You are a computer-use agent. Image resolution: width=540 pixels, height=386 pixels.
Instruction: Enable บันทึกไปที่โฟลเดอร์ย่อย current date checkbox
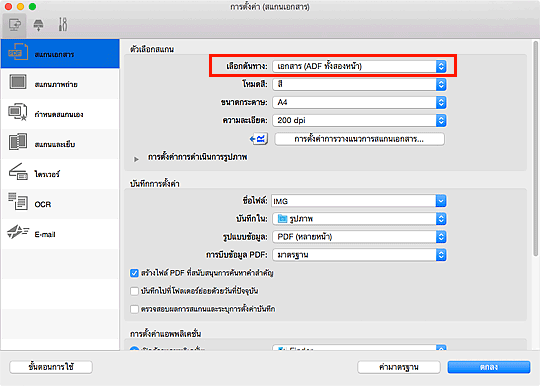pos(134,291)
